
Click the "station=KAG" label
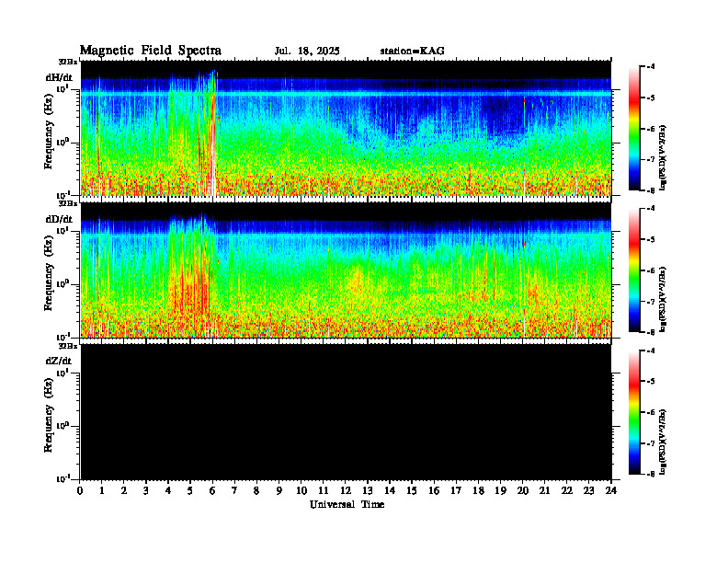click(x=413, y=52)
